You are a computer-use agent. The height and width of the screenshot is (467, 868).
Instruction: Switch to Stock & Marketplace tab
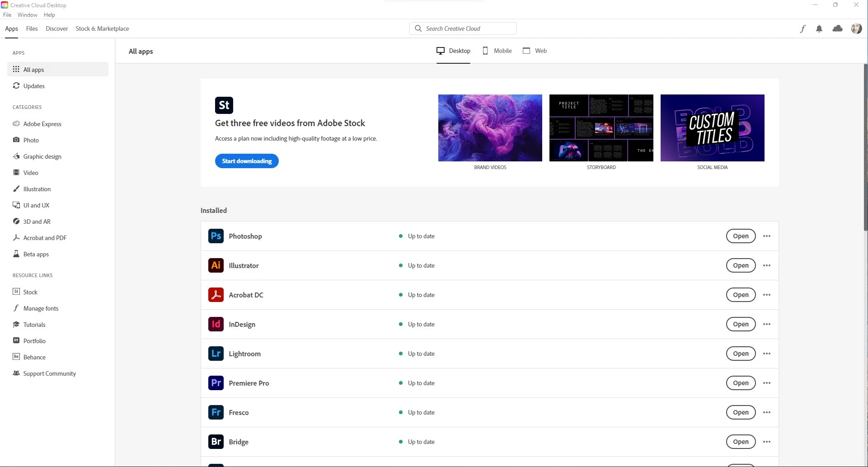(102, 28)
